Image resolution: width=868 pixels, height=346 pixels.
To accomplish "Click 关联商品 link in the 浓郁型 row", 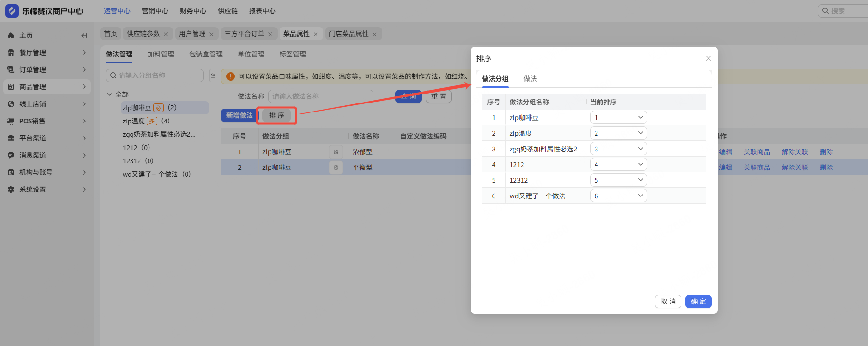I will click(757, 152).
